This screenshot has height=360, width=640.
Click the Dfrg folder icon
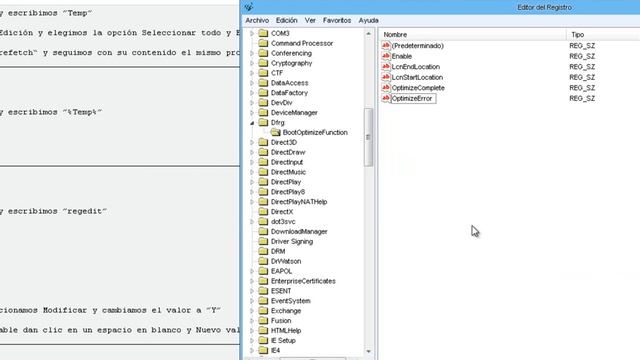[263, 122]
